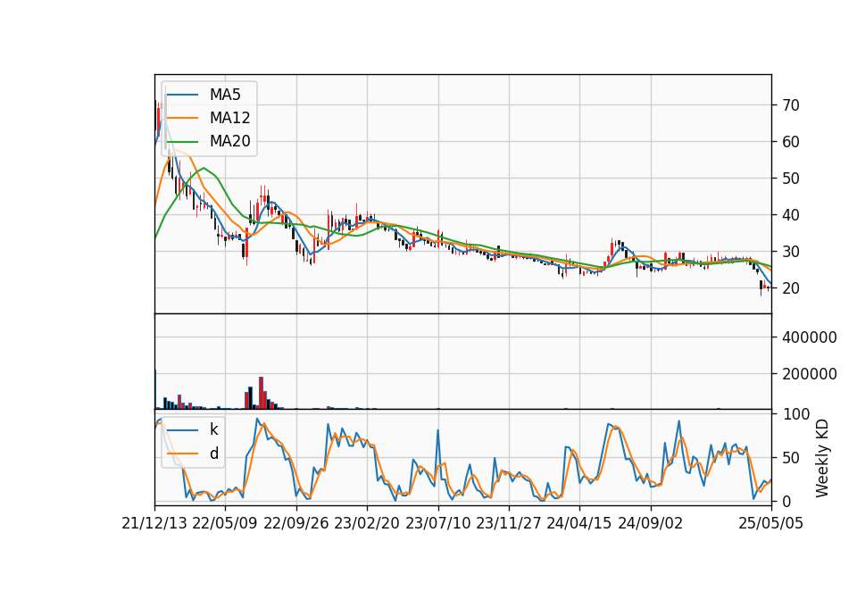
Task: Click the price axis value 50
Action: [x=790, y=179]
